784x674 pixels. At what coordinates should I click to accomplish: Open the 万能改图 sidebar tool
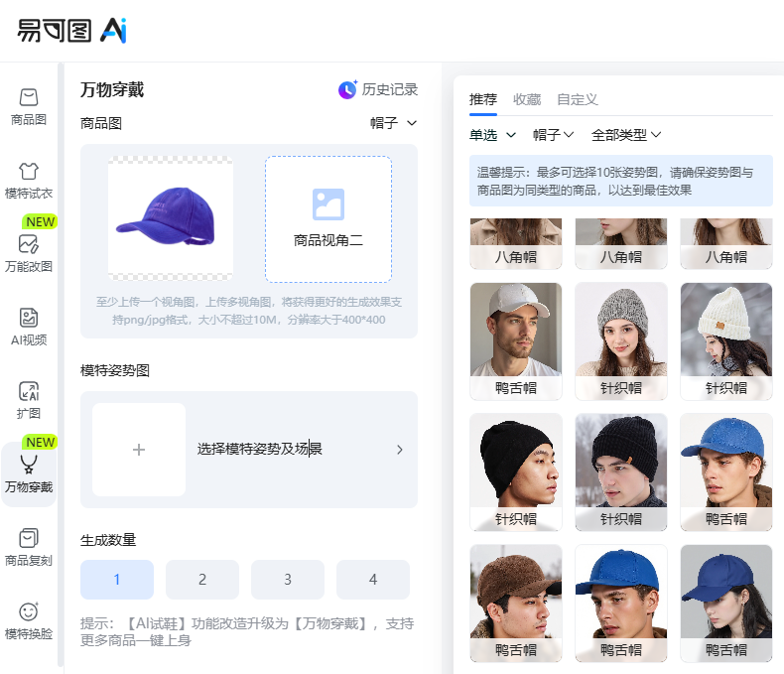[29, 253]
